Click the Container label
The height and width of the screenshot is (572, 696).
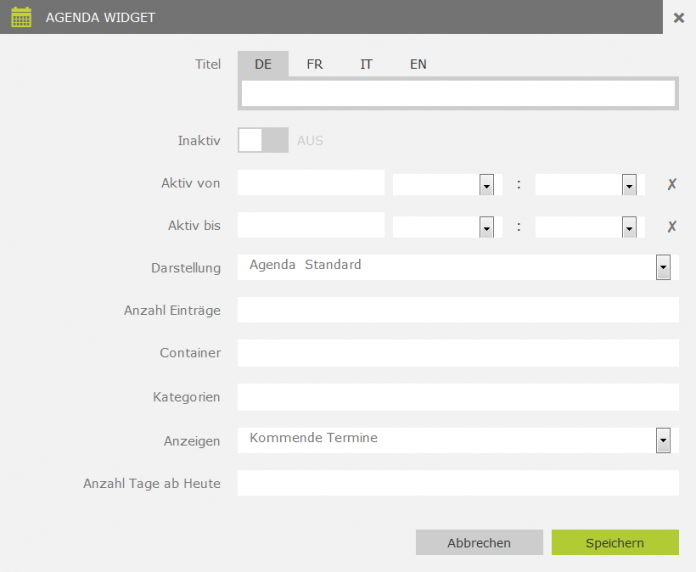click(x=190, y=353)
